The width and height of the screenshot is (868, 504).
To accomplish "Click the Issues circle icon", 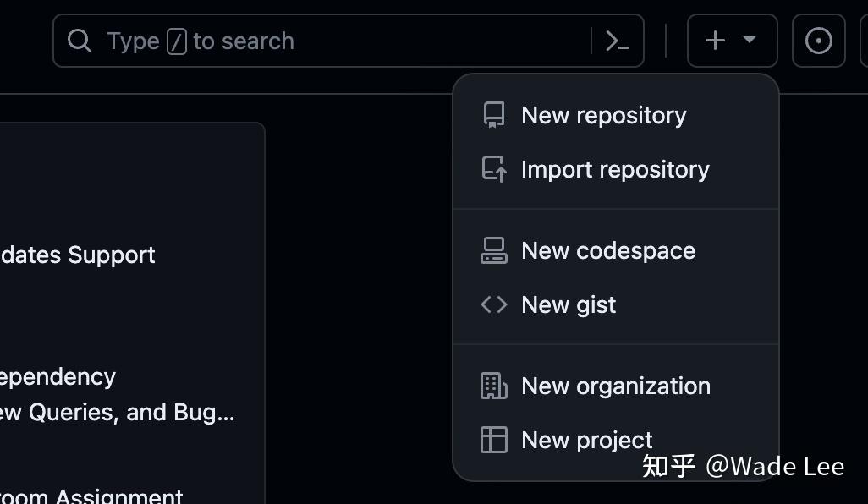I will [x=818, y=40].
